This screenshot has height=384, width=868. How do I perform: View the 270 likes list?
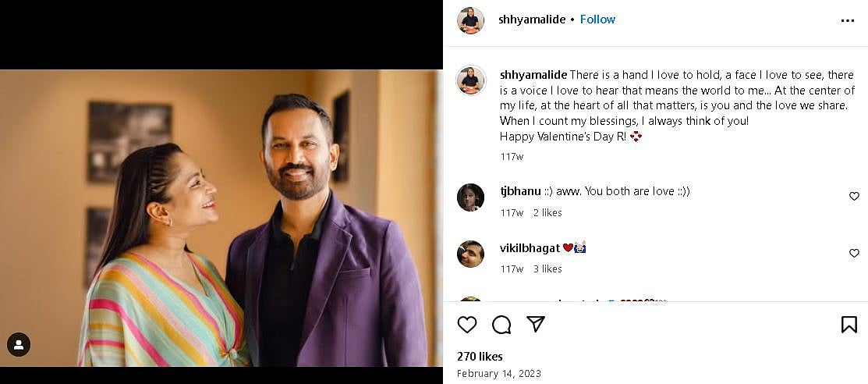click(480, 357)
